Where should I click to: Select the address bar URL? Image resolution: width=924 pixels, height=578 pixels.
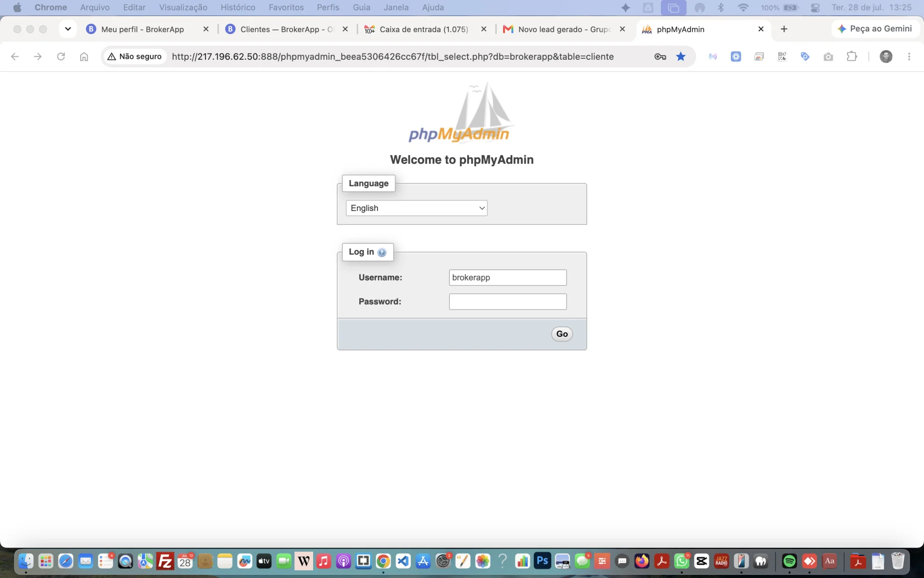[392, 56]
